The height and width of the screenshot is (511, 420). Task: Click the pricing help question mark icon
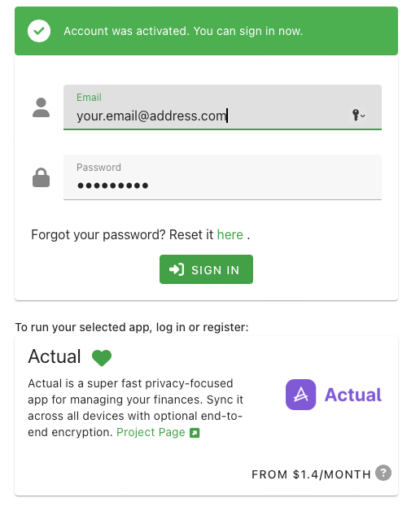[x=383, y=473]
